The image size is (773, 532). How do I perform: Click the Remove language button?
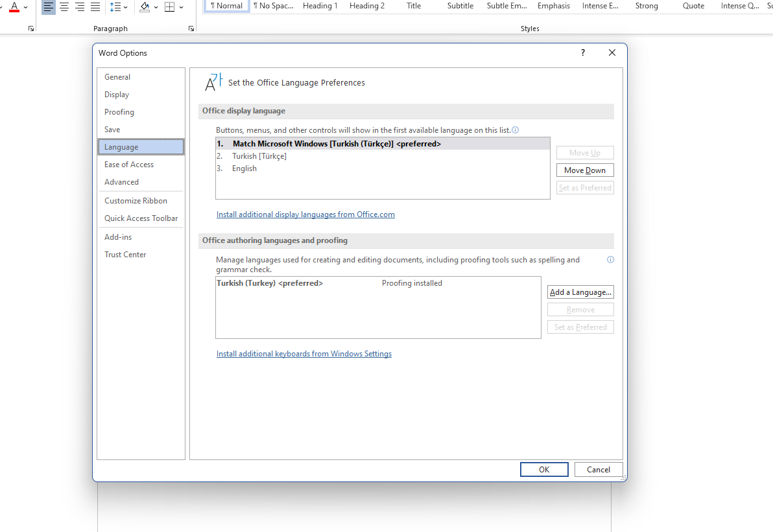580,310
